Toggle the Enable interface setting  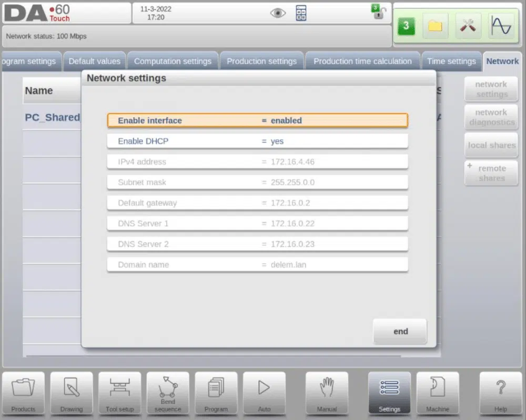pyautogui.click(x=258, y=121)
